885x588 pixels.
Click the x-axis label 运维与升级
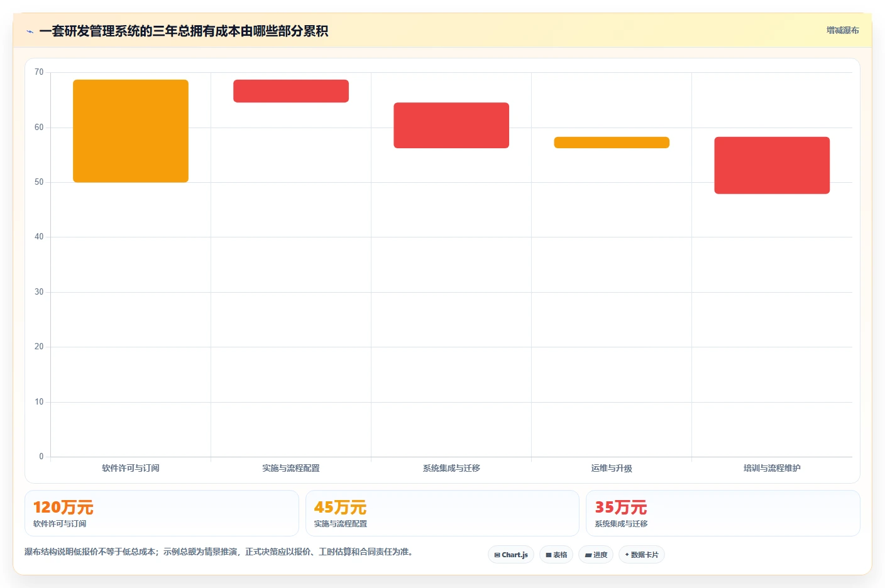point(612,468)
